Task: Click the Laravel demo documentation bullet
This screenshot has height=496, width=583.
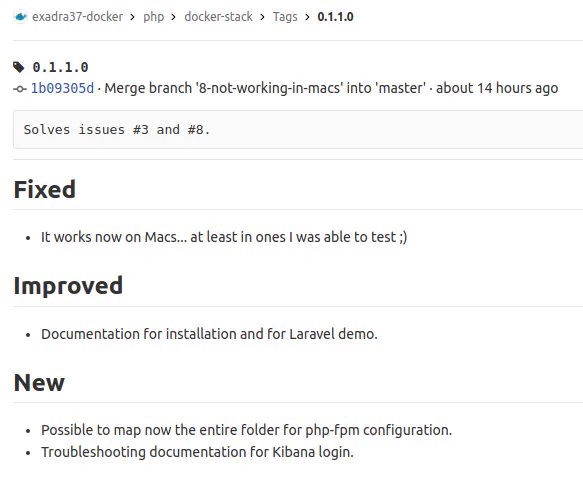Action: pyautogui.click(x=209, y=334)
